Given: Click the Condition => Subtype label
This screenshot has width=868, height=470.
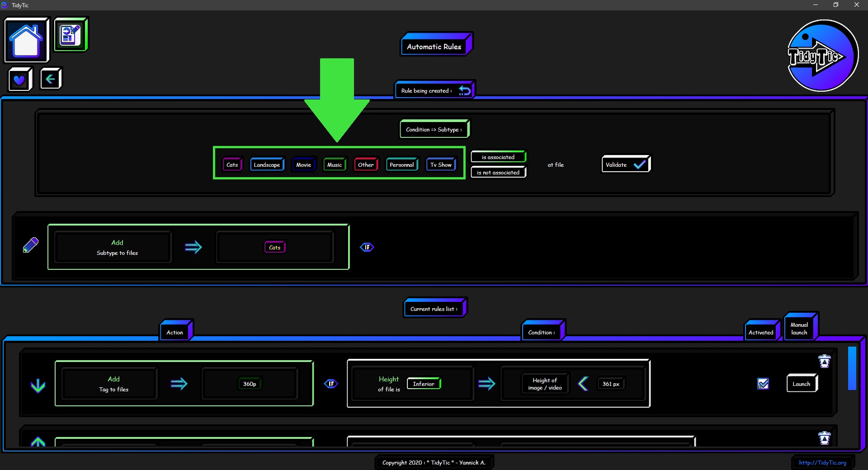Looking at the screenshot, I should click(434, 129).
